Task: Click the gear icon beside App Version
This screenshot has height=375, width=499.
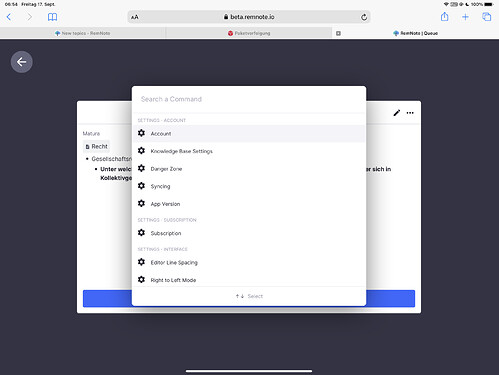Action: (x=141, y=203)
